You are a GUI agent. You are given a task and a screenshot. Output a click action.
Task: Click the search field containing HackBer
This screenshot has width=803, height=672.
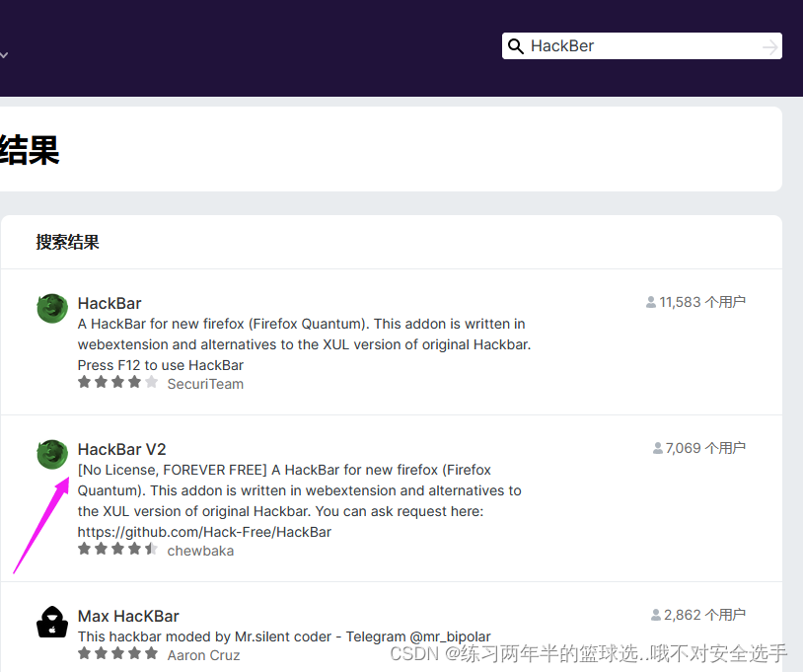click(x=641, y=46)
